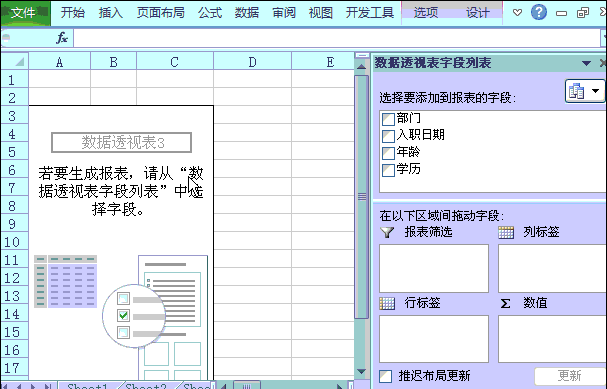The width and height of the screenshot is (607, 389).
Task: Check the 入职日期 field checkbox
Action: click(388, 136)
